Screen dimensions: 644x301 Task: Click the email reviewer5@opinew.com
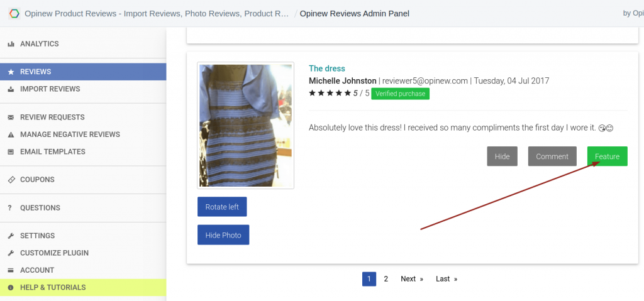click(425, 81)
